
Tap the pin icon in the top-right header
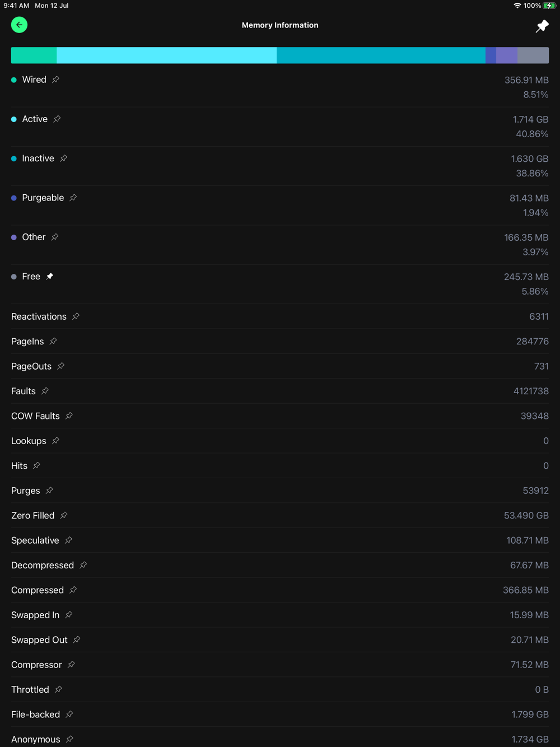click(542, 26)
